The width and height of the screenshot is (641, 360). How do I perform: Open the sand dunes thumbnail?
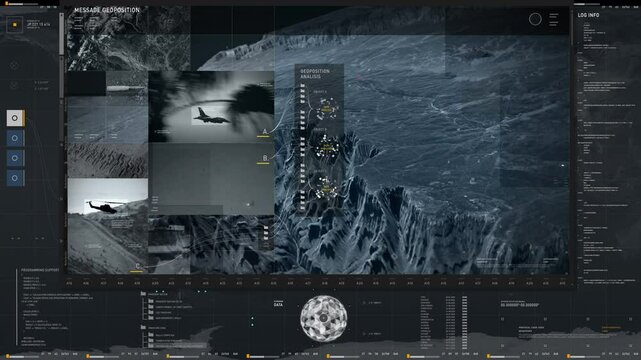click(108, 160)
